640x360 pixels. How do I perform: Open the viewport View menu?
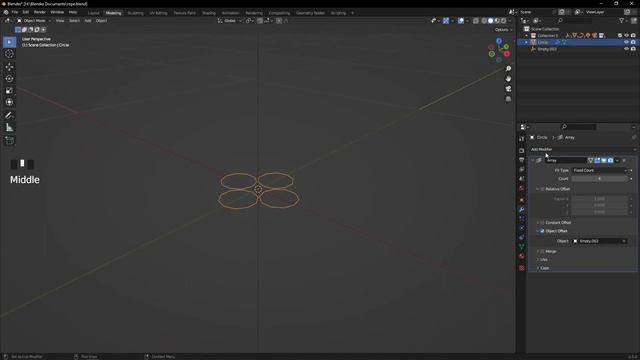tap(60, 20)
